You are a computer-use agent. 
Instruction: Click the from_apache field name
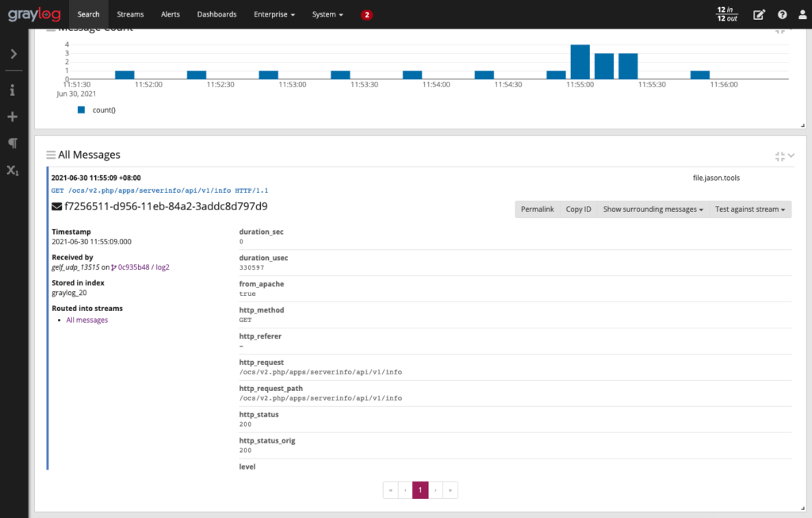(x=262, y=284)
